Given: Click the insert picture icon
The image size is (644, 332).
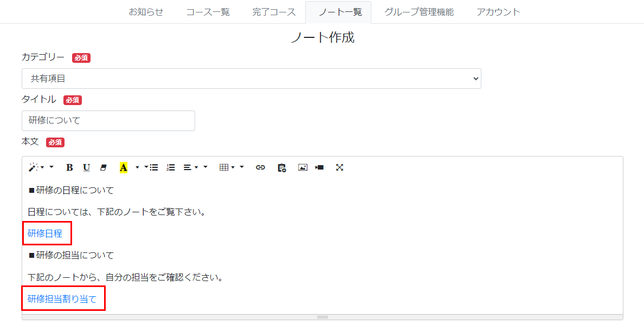Looking at the screenshot, I should [x=302, y=167].
